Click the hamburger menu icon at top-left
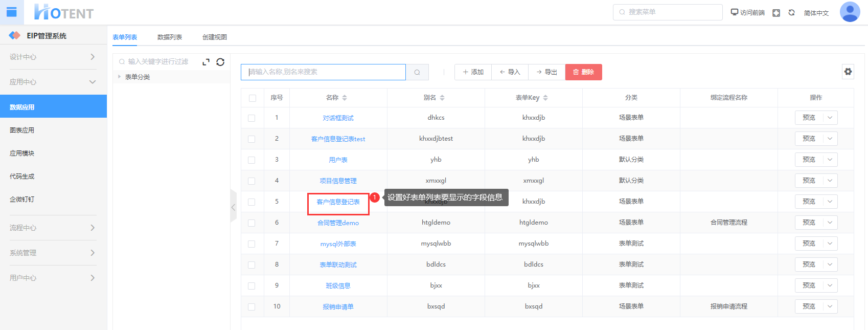 (11, 12)
